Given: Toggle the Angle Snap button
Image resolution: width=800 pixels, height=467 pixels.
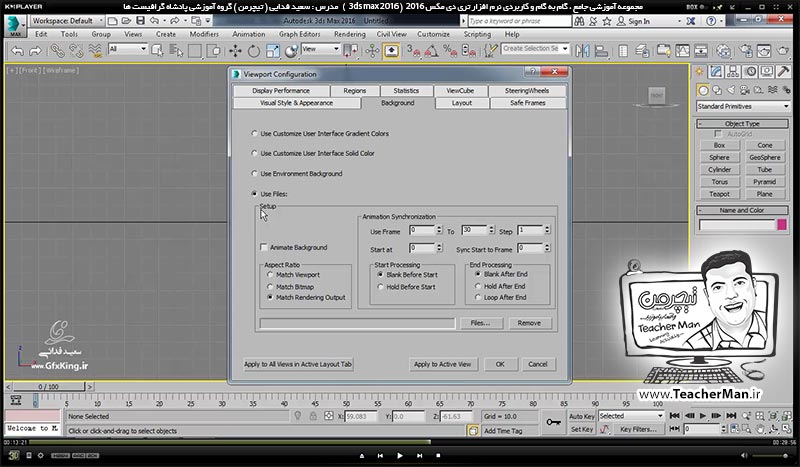Looking at the screenshot, I should tap(432, 50).
